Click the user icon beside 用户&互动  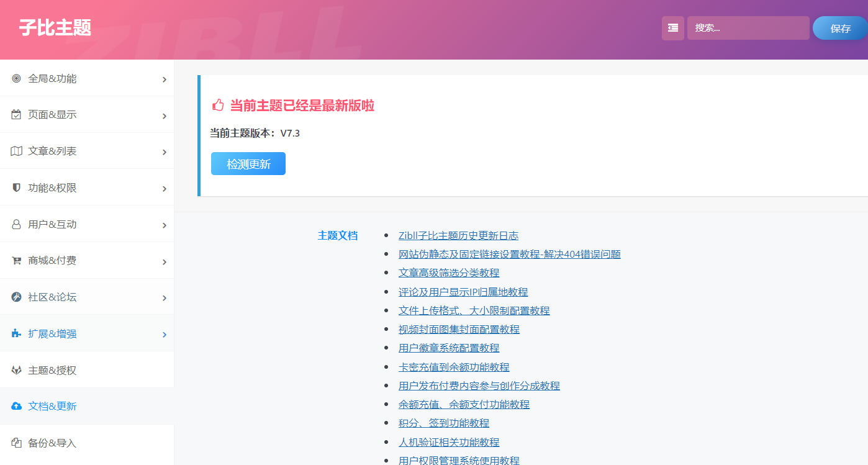pyautogui.click(x=16, y=224)
